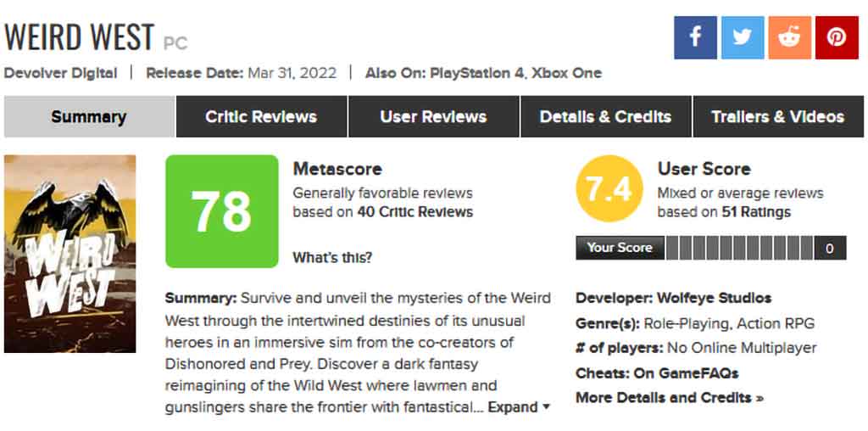Expand the game summary text
The height and width of the screenshot is (431, 868).
point(519,407)
